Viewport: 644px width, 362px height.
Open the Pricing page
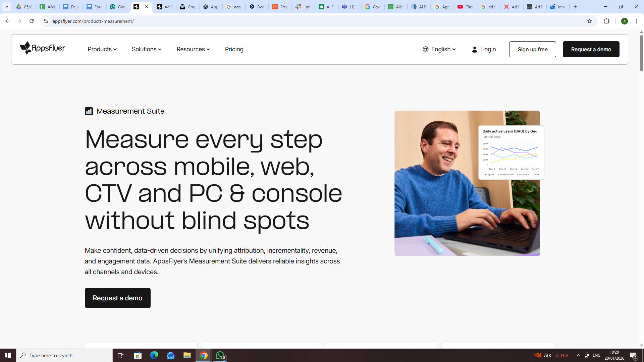(234, 49)
